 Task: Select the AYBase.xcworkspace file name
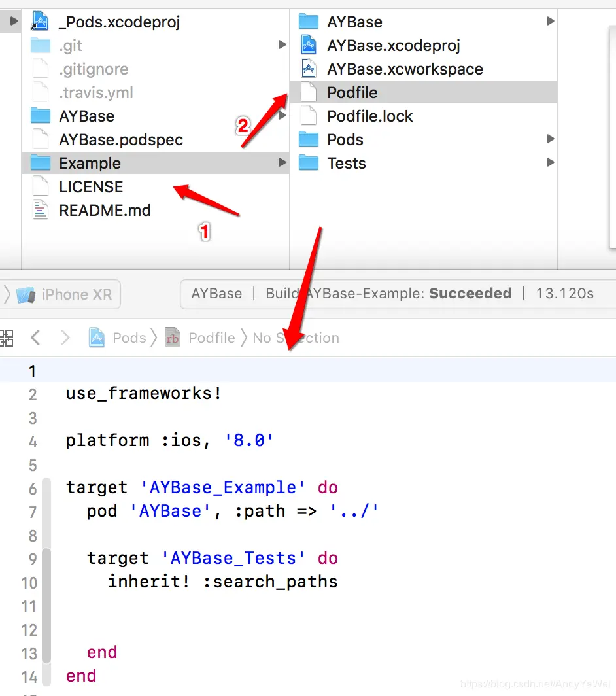point(405,69)
